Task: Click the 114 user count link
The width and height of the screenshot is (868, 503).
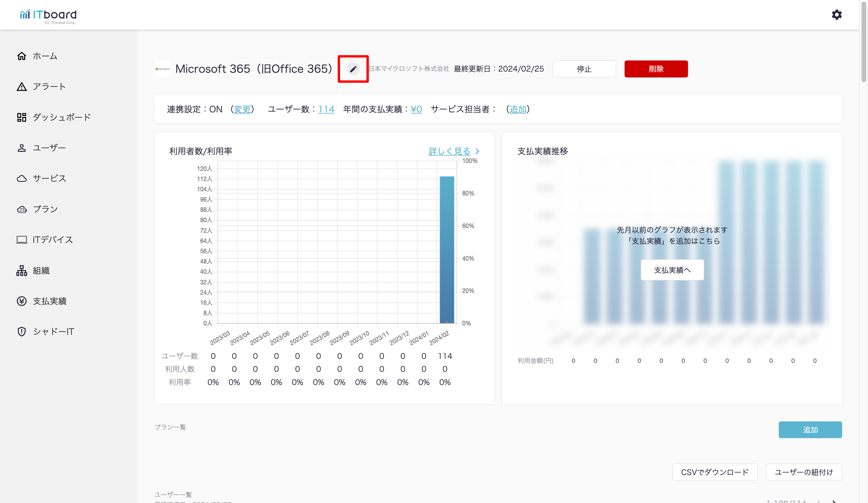Action: 326,109
